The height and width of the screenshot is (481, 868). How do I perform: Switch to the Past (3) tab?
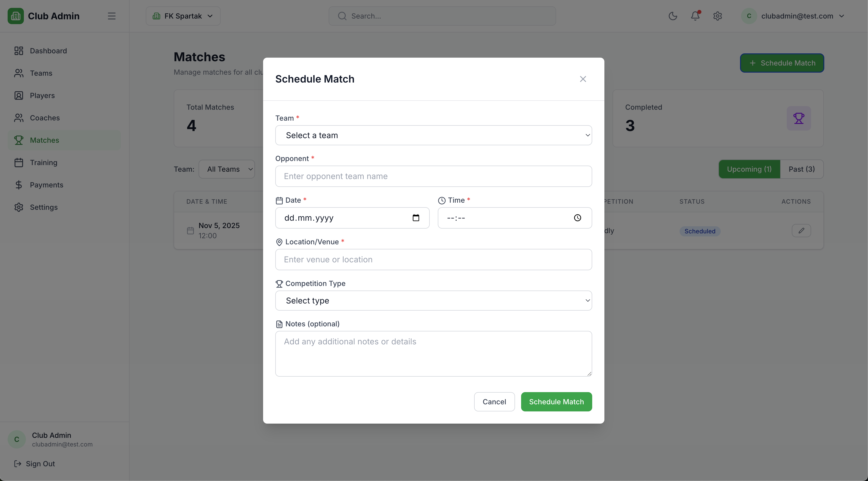(802, 169)
